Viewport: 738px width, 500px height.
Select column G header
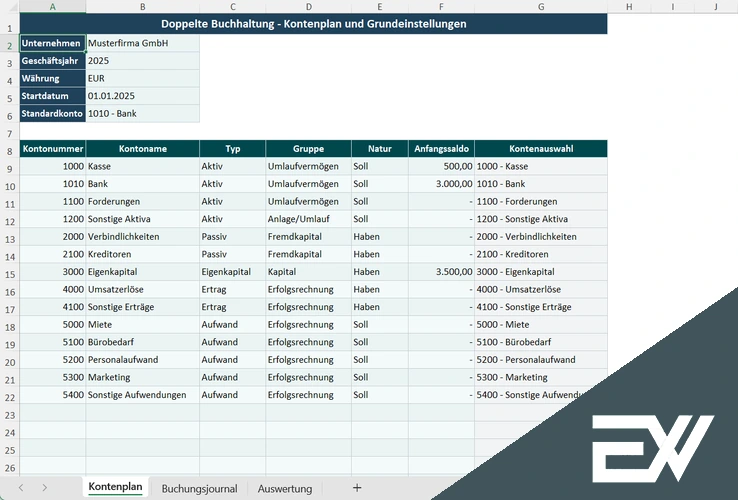click(541, 7)
